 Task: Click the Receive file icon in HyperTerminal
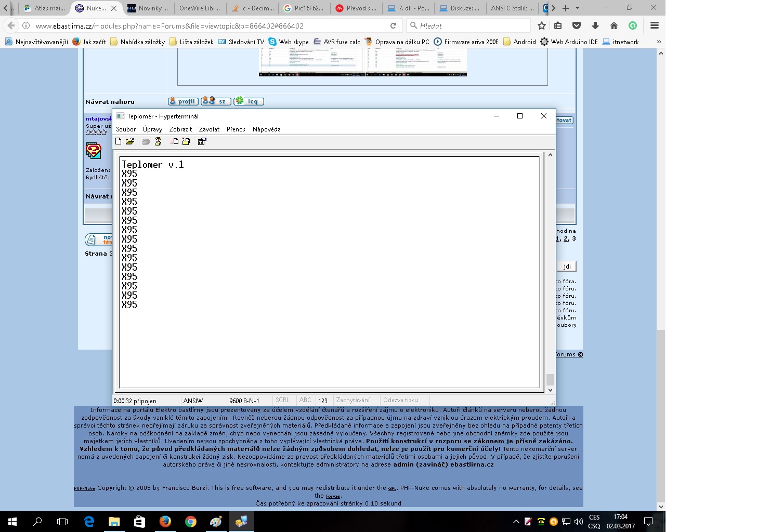pyautogui.click(x=186, y=141)
